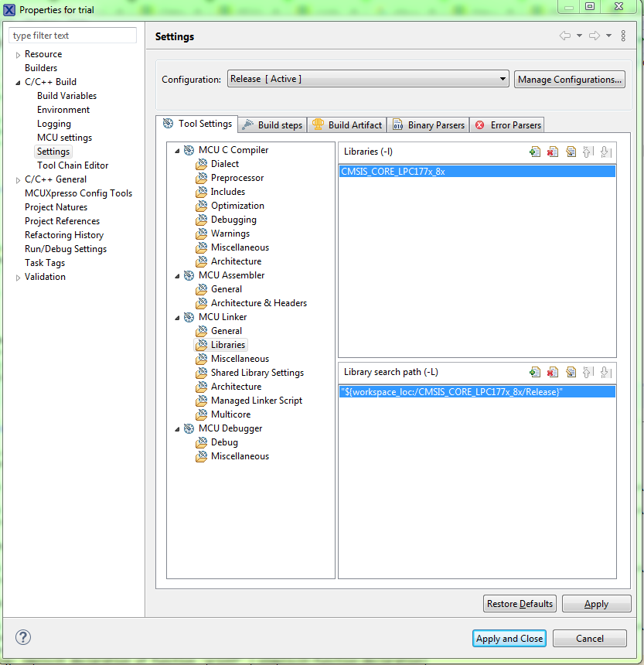Screen dimensions: 644x665
Task: Select Shared Library Settings under Linker
Action: (x=257, y=373)
